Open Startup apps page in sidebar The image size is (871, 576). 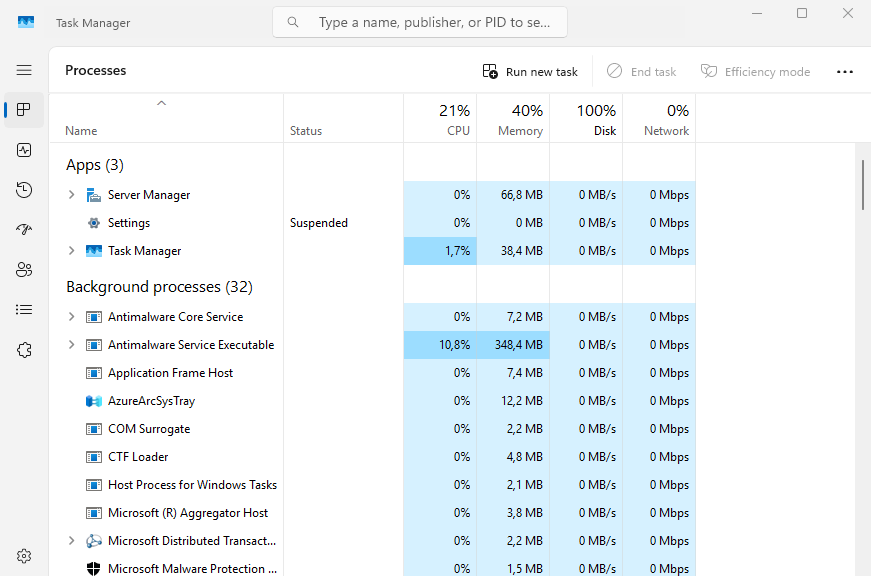pos(24,230)
